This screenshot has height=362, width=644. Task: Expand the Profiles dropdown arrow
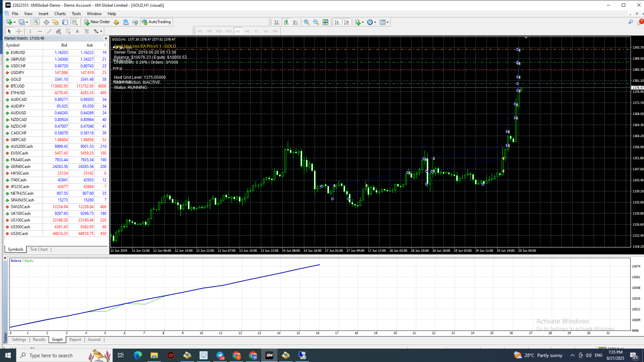point(27,22)
